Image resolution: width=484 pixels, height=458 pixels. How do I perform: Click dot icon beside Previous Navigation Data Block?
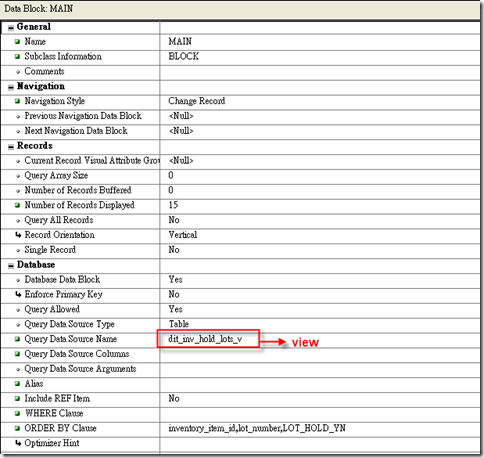[x=18, y=117]
